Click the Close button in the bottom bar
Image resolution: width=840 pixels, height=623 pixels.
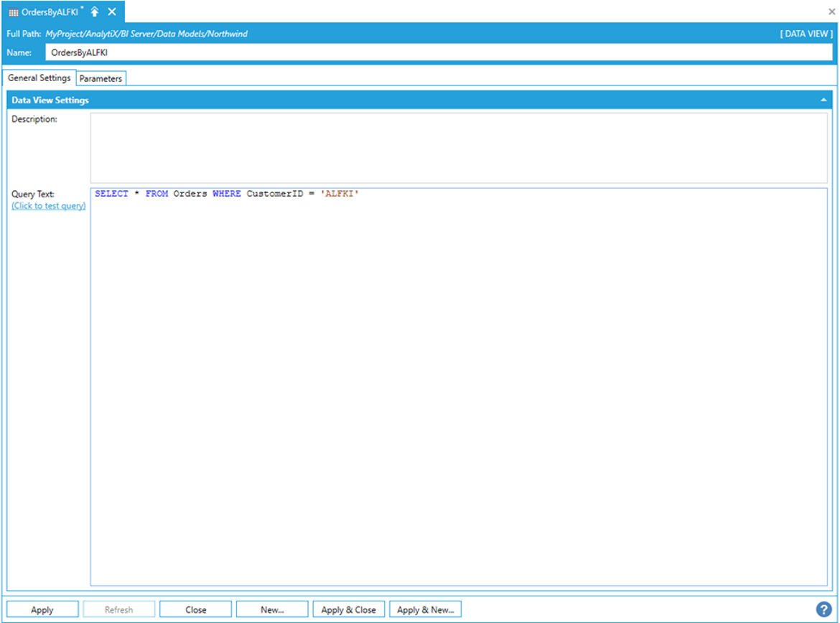[195, 609]
